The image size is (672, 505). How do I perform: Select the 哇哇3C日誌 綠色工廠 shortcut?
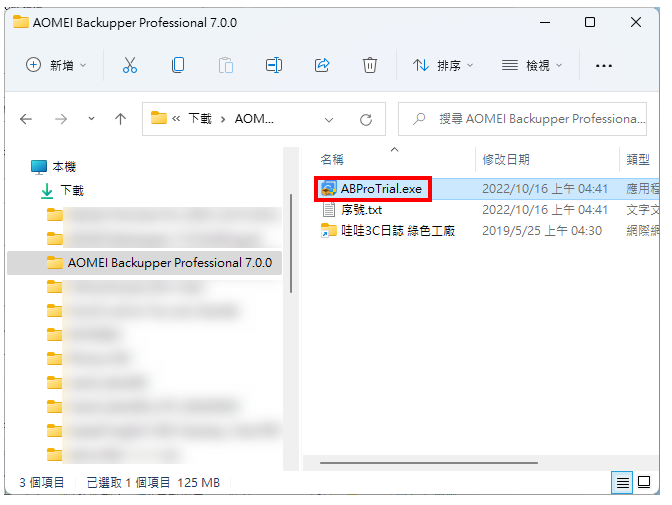click(x=398, y=231)
